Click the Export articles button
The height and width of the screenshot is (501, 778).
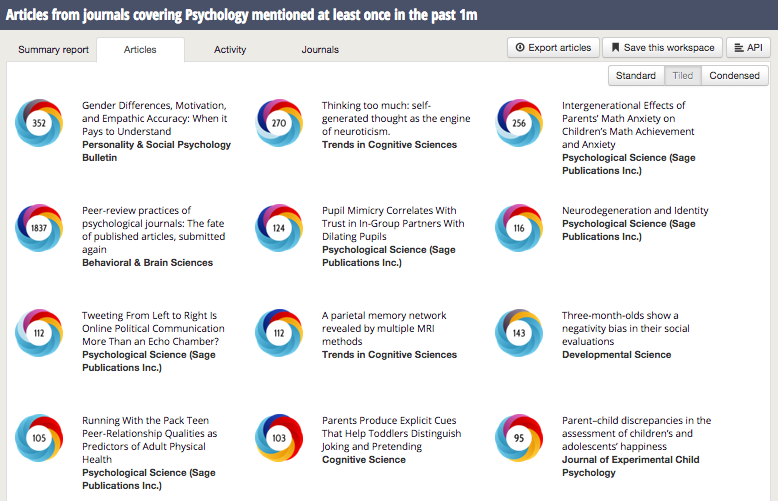coord(553,47)
